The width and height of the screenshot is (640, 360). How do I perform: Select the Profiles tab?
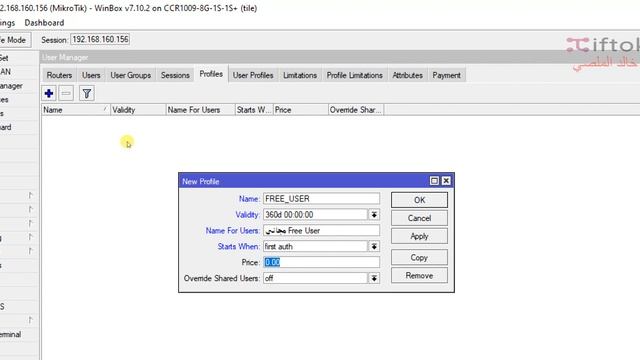(211, 74)
